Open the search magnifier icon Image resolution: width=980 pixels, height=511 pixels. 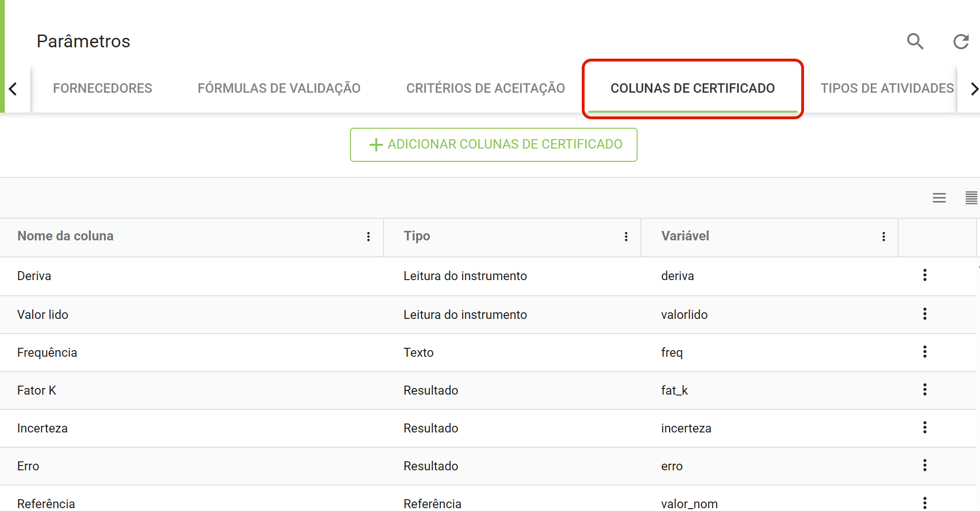915,42
